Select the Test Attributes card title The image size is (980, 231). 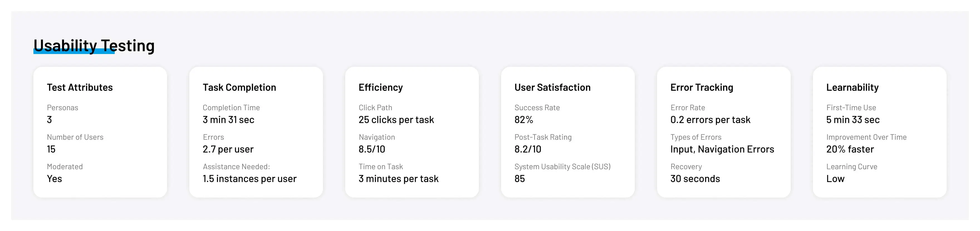click(x=80, y=87)
